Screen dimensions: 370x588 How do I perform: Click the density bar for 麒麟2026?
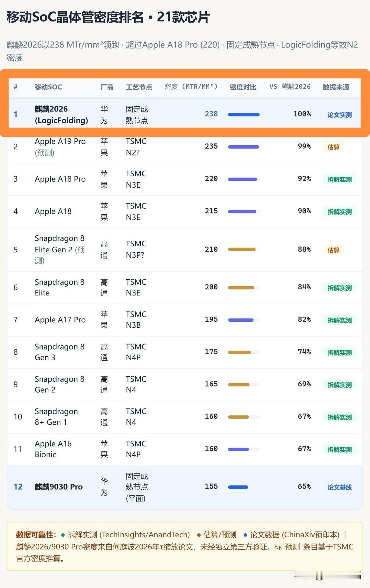coord(244,115)
